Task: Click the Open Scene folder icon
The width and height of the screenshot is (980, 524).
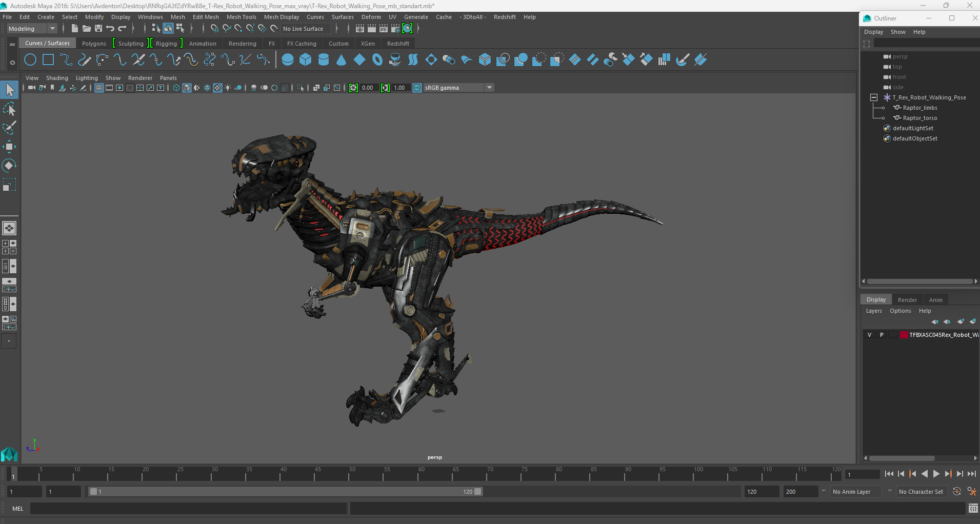Action: (87, 29)
